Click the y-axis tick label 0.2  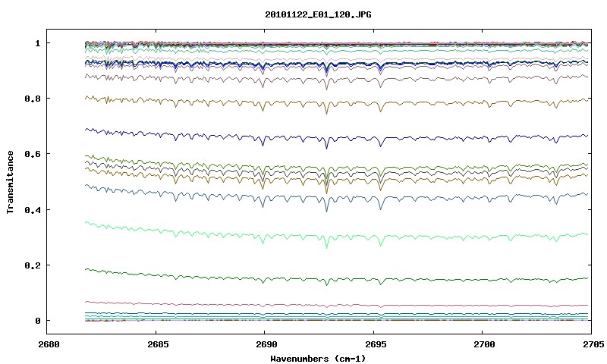(32, 265)
